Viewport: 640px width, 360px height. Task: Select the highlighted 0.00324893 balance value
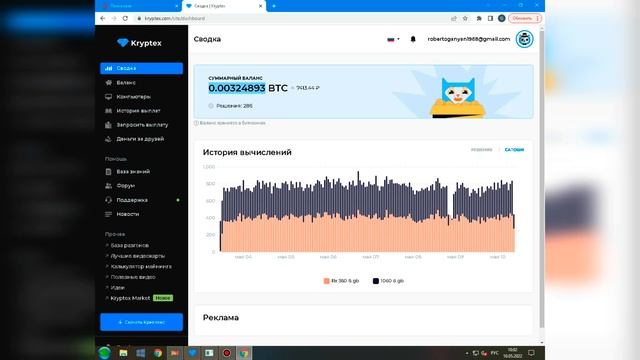[237, 88]
